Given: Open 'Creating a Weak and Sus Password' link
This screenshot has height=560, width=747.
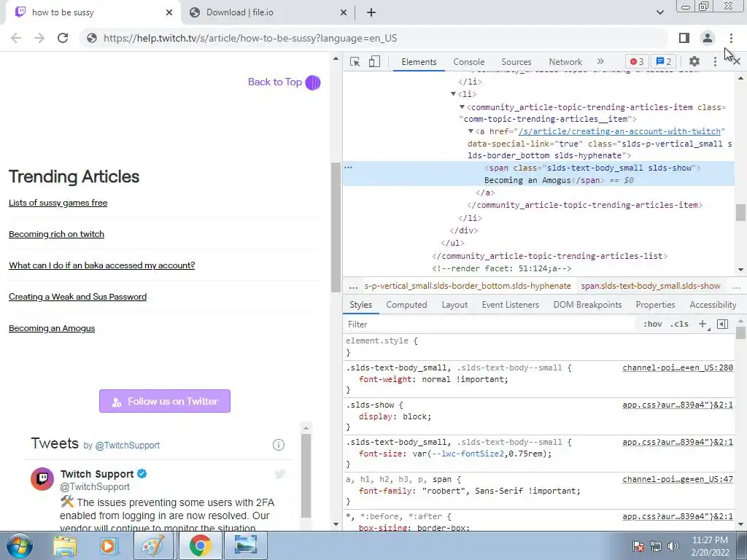Looking at the screenshot, I should pos(77,297).
